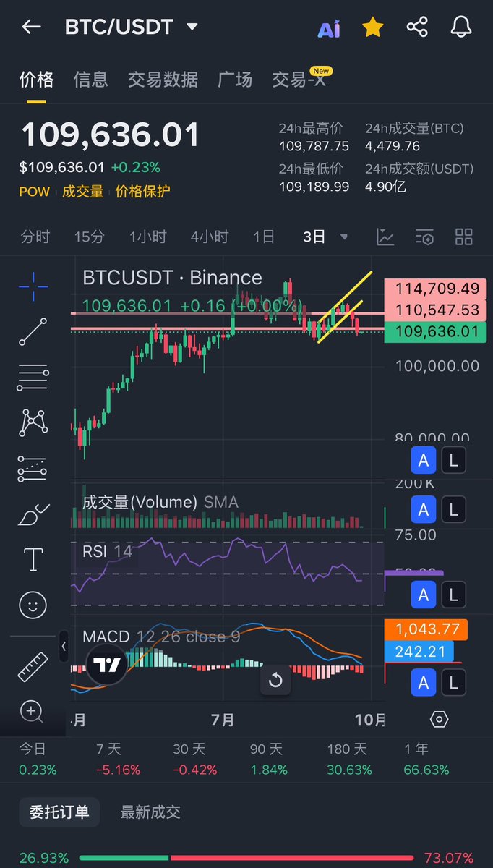Open the MACD 12 26 close 9 legend
This screenshot has width=493, height=868.
tap(161, 637)
